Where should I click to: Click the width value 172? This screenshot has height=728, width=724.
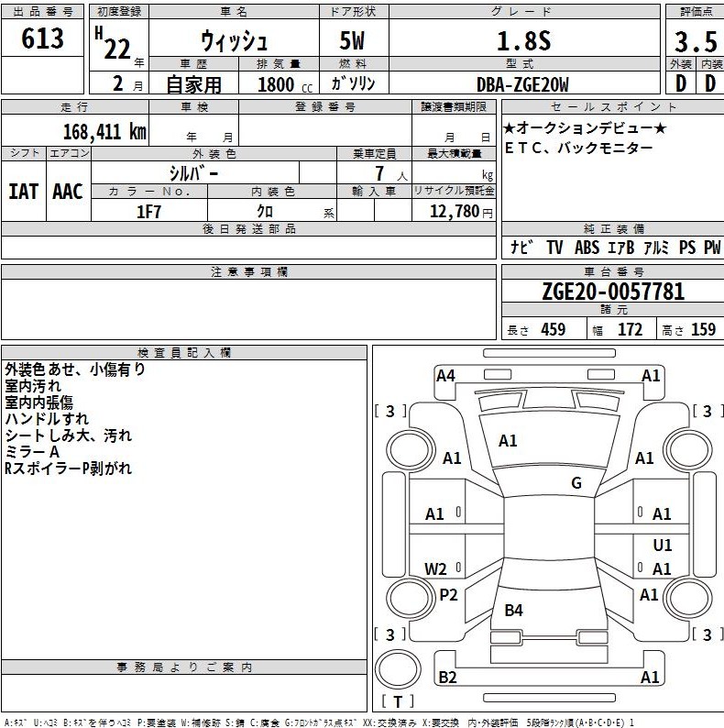630,330
